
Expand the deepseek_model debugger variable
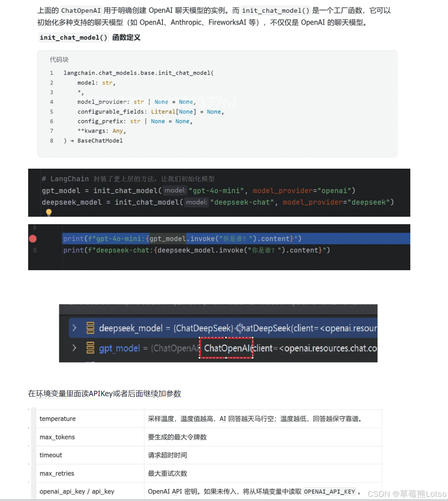(x=74, y=328)
